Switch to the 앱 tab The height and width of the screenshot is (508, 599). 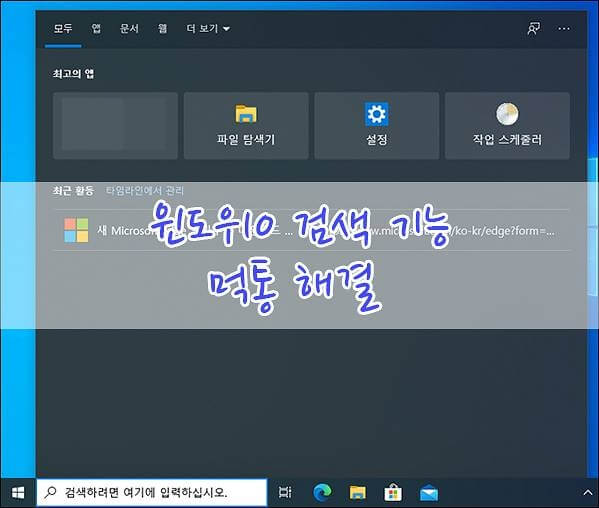click(96, 29)
